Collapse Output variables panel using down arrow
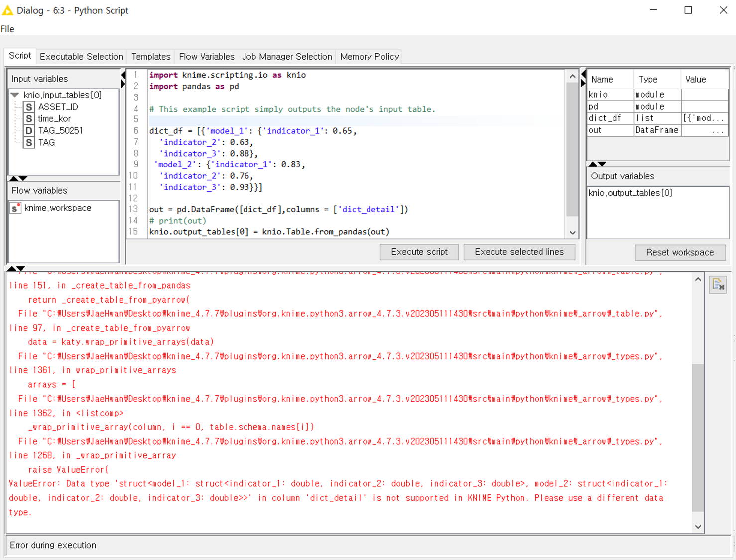This screenshot has width=736, height=560. [602, 164]
